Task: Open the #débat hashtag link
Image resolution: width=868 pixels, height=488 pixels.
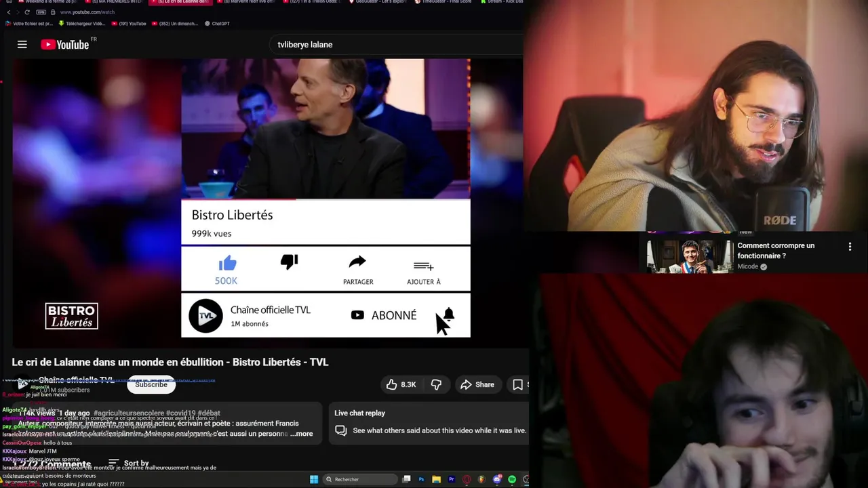Action: tap(210, 413)
